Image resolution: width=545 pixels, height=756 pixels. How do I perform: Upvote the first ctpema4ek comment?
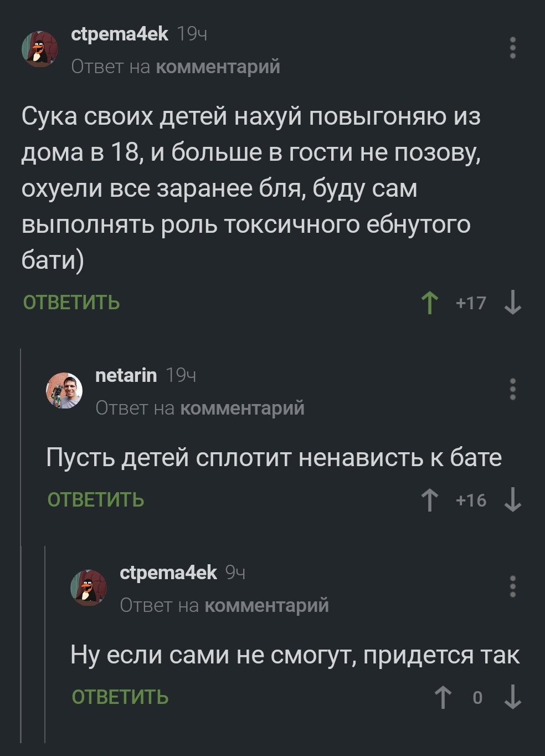(429, 303)
